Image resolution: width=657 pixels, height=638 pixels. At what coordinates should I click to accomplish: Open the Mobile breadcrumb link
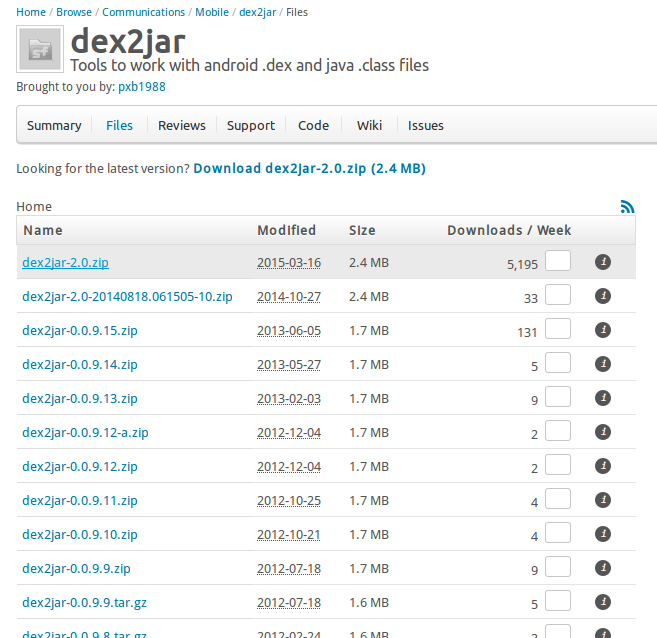tap(212, 12)
